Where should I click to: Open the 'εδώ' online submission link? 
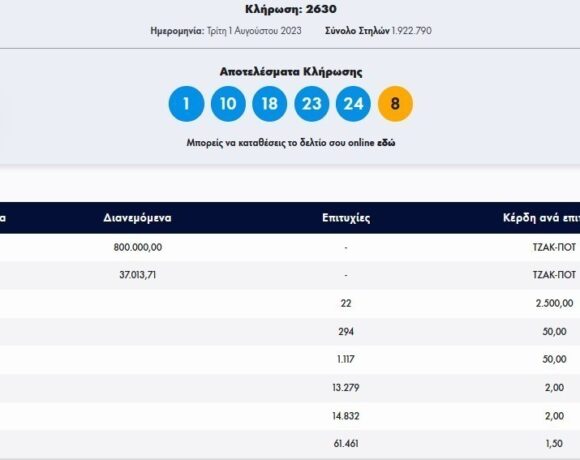pos(386,143)
